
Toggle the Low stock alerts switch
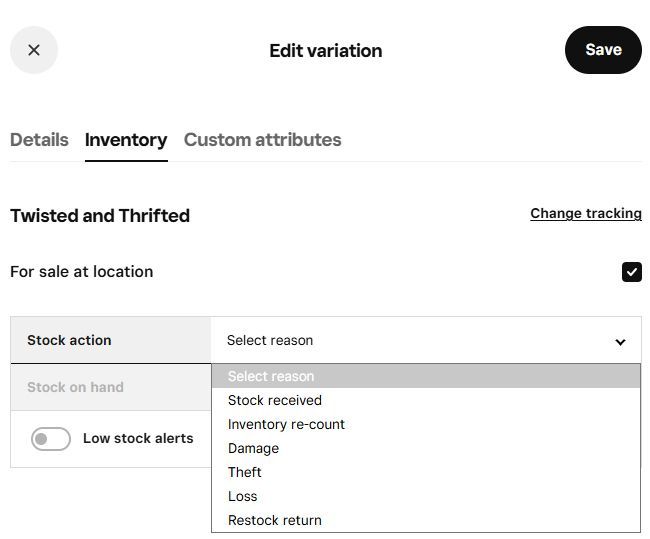(51, 439)
